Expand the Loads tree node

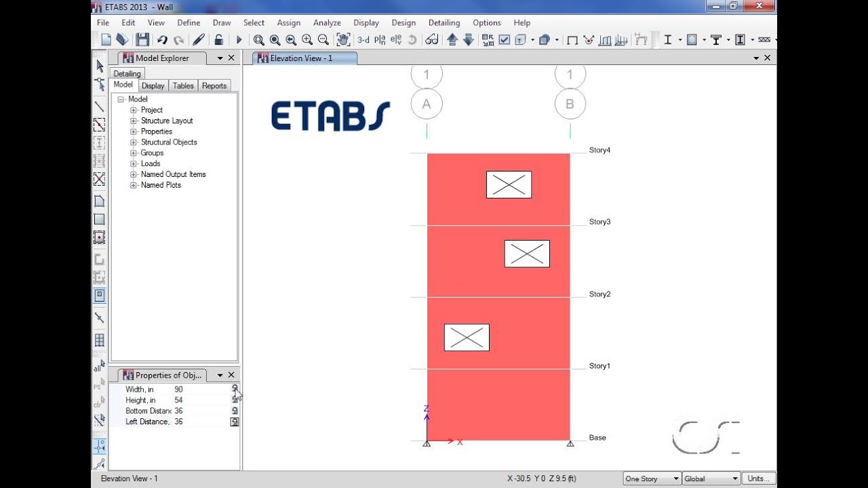pyautogui.click(x=134, y=163)
